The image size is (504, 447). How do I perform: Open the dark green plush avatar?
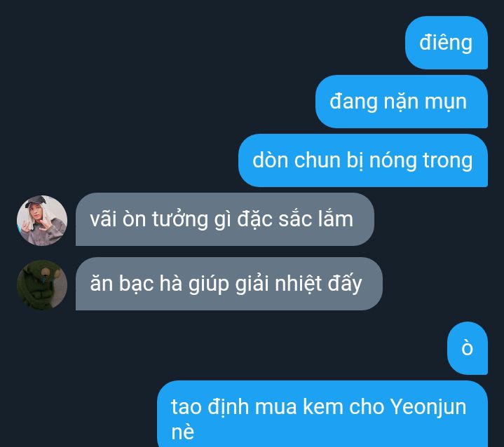[x=42, y=284]
